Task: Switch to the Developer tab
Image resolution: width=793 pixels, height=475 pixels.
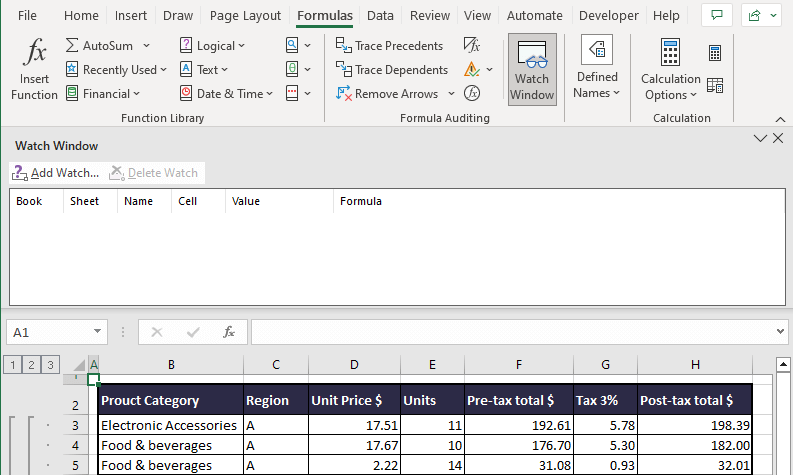Action: point(608,16)
